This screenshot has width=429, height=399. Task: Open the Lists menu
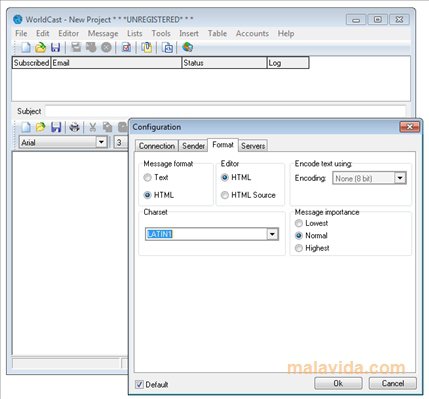pyautogui.click(x=135, y=34)
